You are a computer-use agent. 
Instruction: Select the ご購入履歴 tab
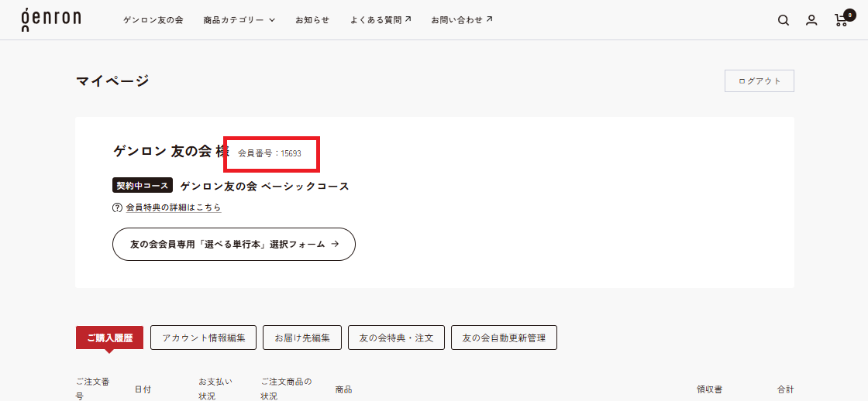pos(109,338)
